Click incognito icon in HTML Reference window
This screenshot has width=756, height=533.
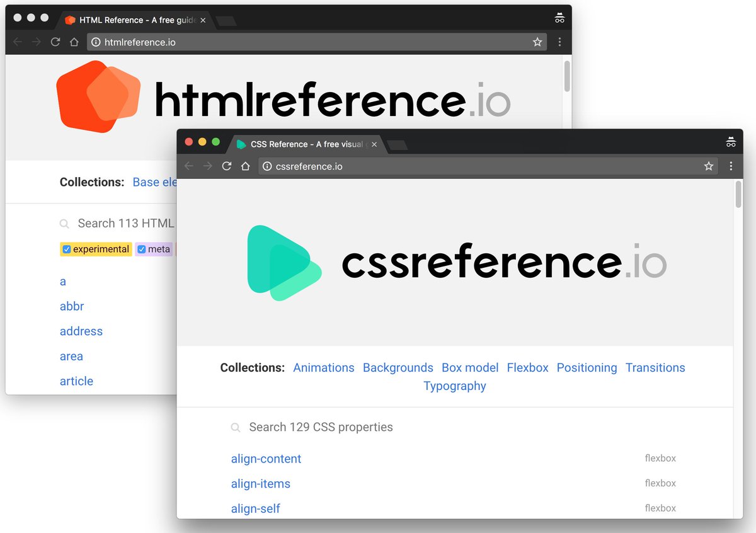(559, 18)
